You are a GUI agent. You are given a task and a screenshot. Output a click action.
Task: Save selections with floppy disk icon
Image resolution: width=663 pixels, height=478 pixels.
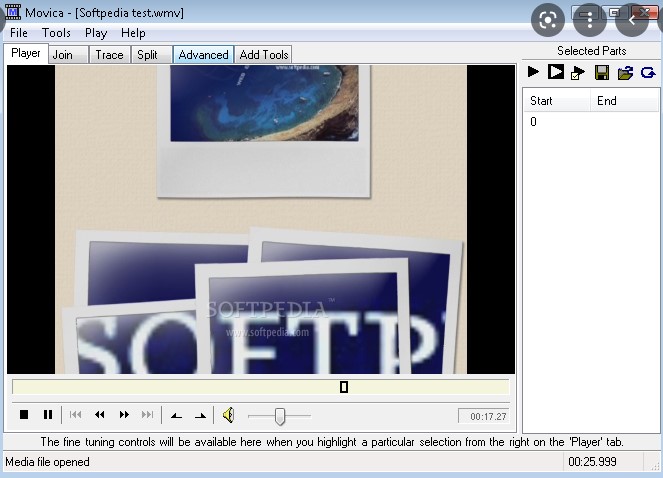tap(602, 73)
